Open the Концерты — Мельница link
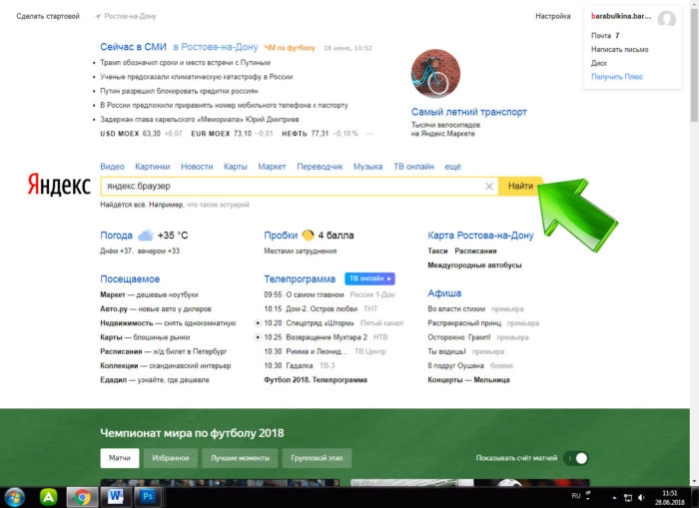Viewport: 699px width, 508px height. [x=469, y=380]
